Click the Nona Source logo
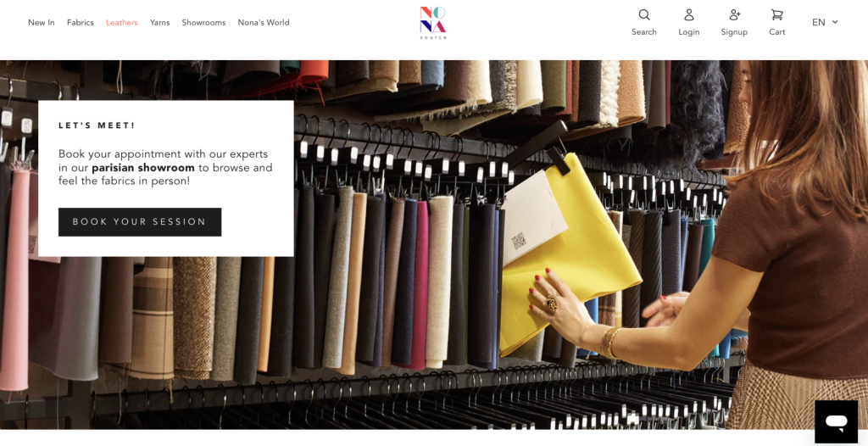 tap(433, 23)
